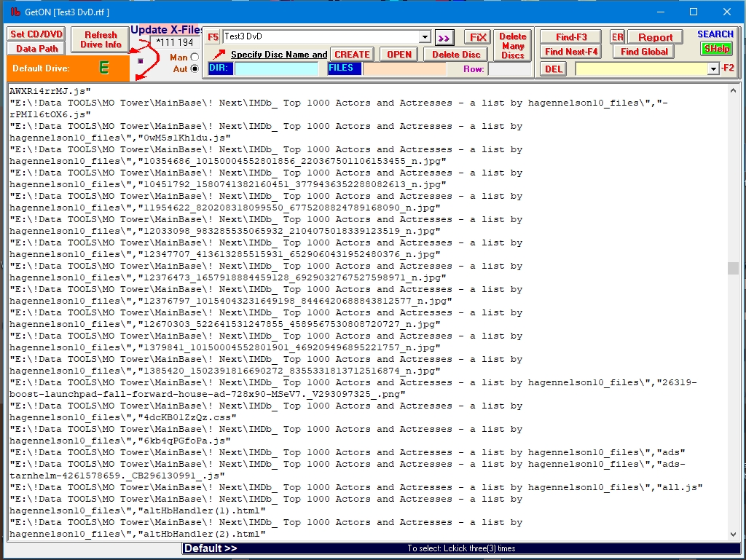Image resolution: width=746 pixels, height=560 pixels.
Task: Click the ER button next to Report
Action: [617, 37]
